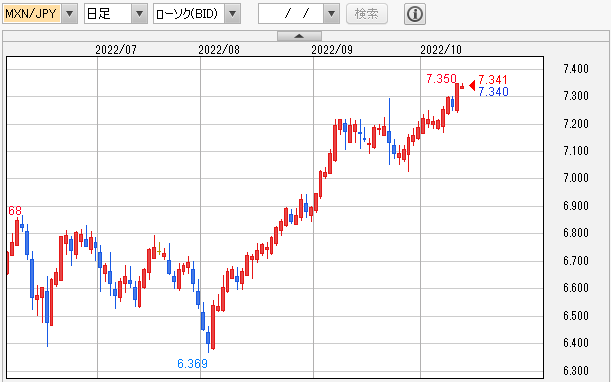Screen dimensions: 611x382
Task: Click the 2022/10 date axis label
Action: tap(441, 50)
